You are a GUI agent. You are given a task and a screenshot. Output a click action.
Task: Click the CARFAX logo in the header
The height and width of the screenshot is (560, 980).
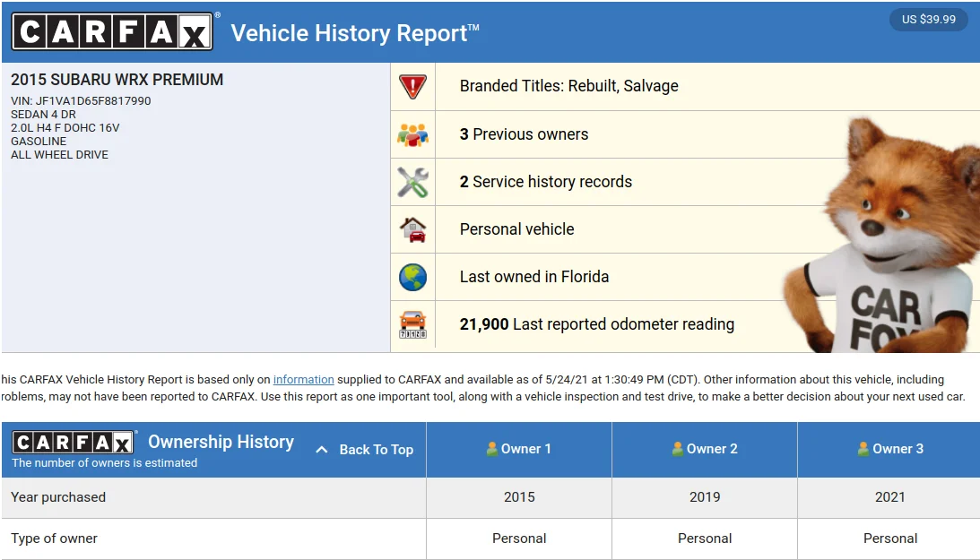112,31
